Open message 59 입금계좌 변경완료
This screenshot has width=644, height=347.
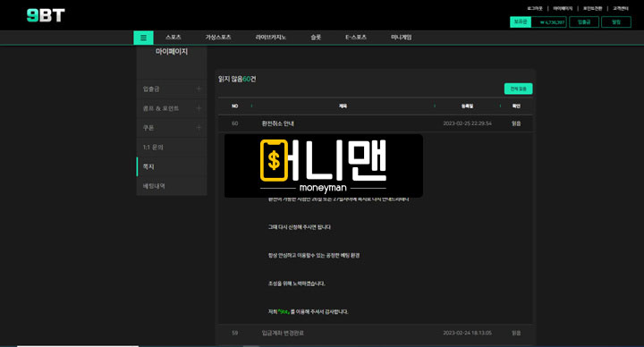[283, 333]
